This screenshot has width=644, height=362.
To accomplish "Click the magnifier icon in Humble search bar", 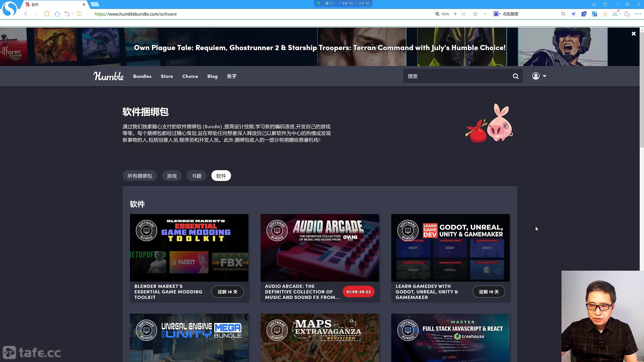I will (x=515, y=76).
